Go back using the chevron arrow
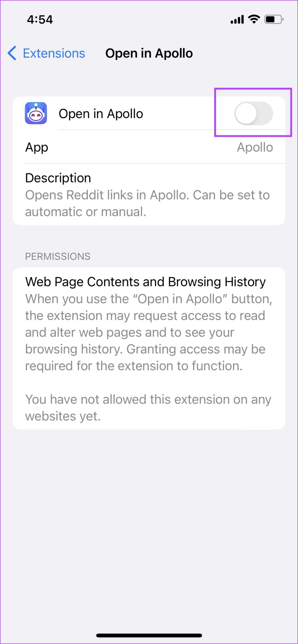 [12, 53]
